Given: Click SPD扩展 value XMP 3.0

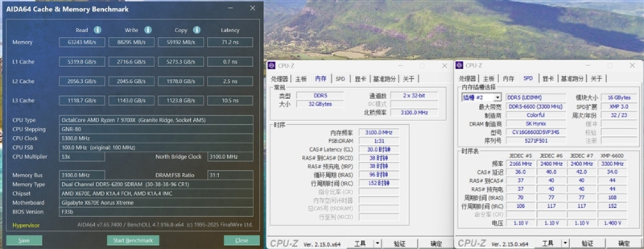Looking at the screenshot, I should click(x=619, y=106).
